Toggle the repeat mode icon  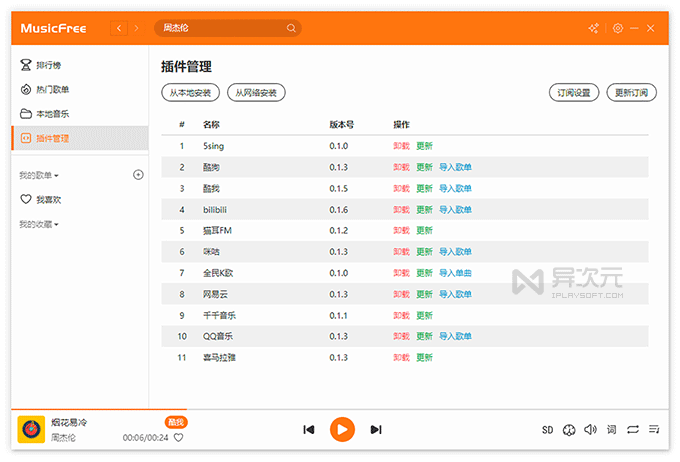[633, 429]
